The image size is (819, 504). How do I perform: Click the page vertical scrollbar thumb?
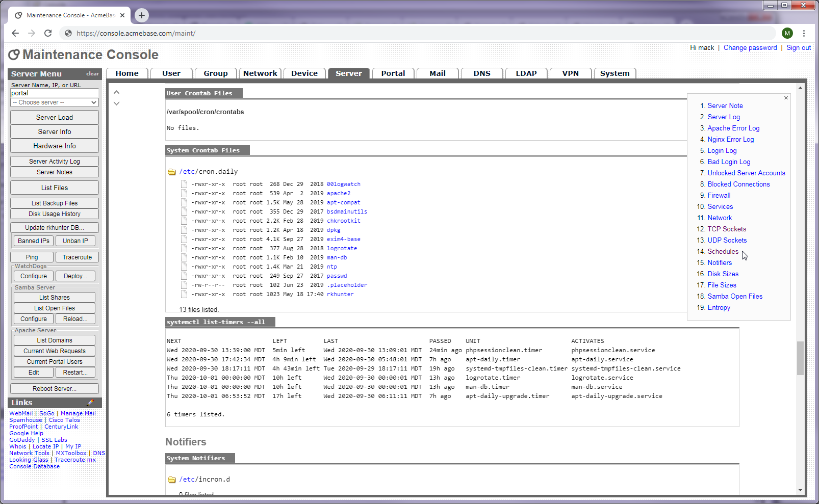click(800, 358)
